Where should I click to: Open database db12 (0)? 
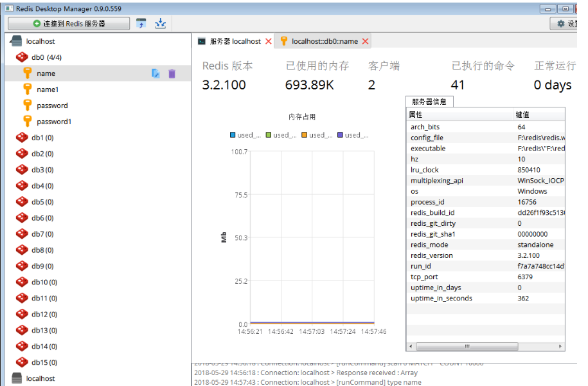[x=44, y=315]
